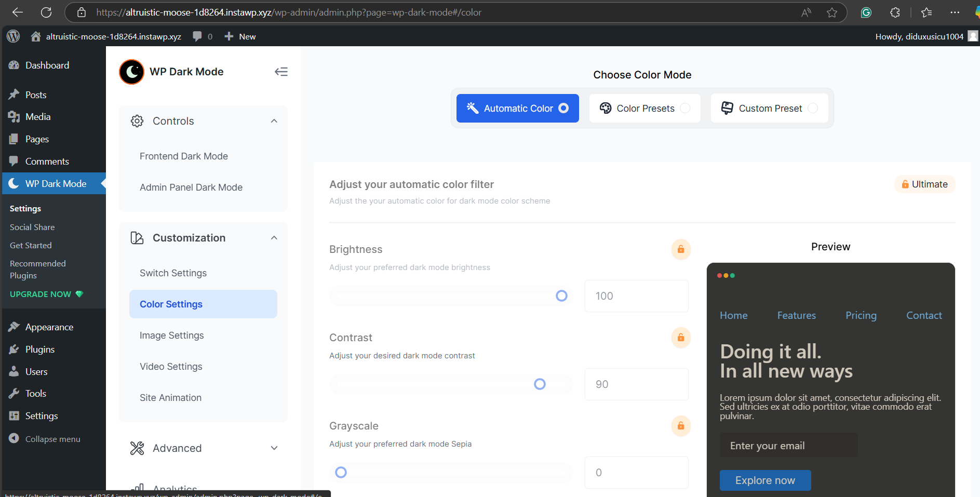Click Customization palette icon
The image size is (980, 497).
pos(137,238)
